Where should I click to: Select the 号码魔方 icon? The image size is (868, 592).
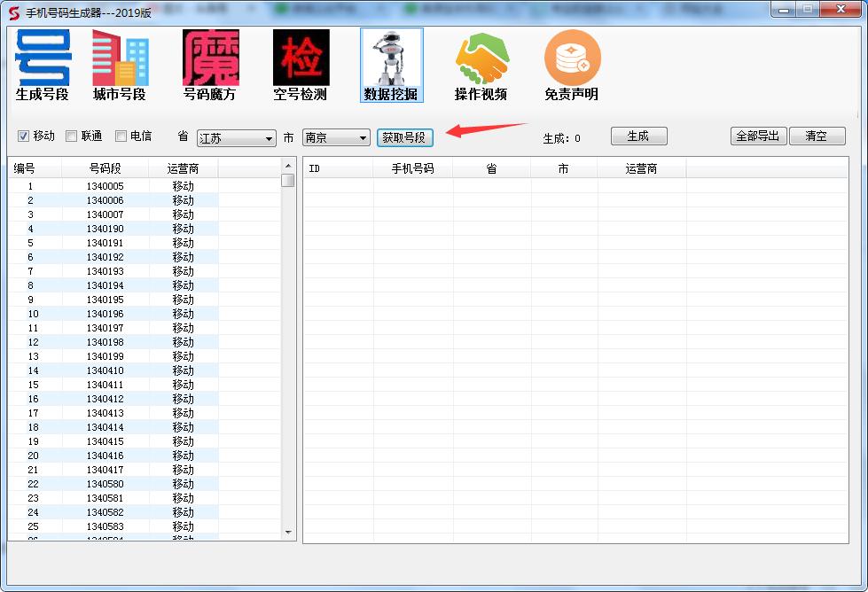coord(210,65)
